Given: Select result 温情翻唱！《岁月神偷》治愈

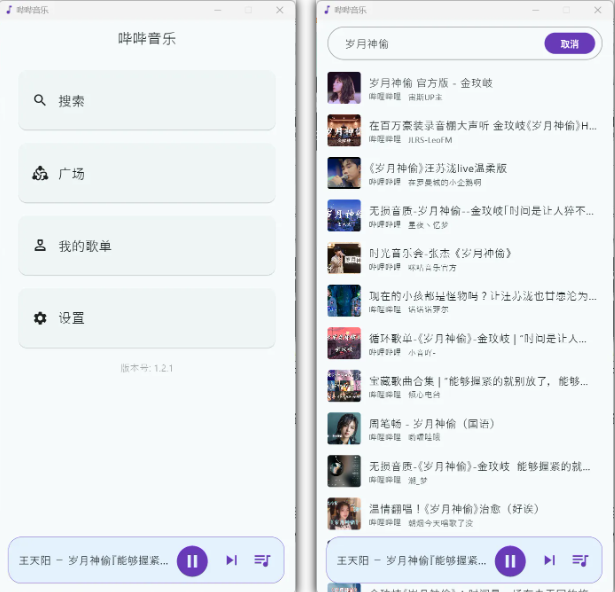Looking at the screenshot, I should [x=464, y=514].
